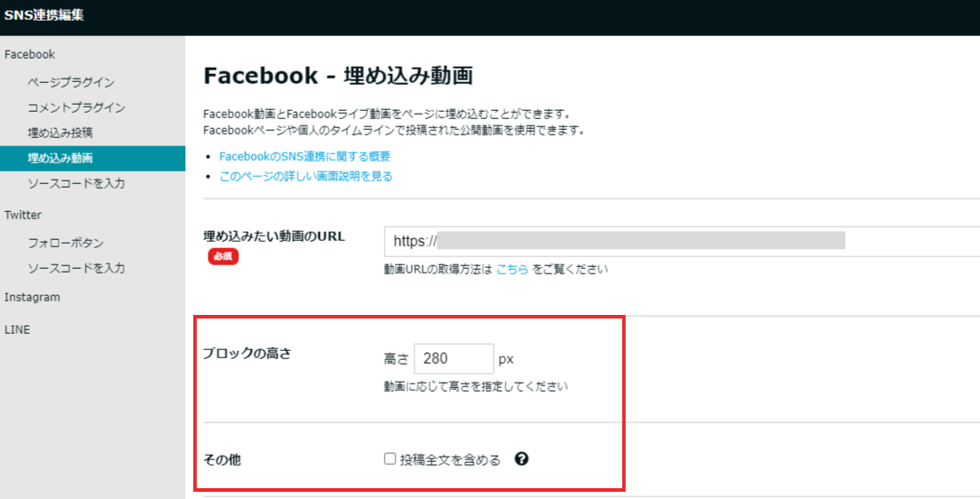Open ソースコードを入力 under Twitter
Screen dimensions: 980x499
tap(76, 268)
